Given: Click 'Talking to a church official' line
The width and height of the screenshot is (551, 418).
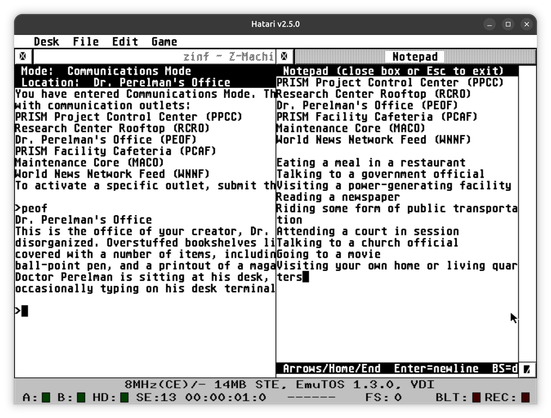Looking at the screenshot, I should [367, 243].
